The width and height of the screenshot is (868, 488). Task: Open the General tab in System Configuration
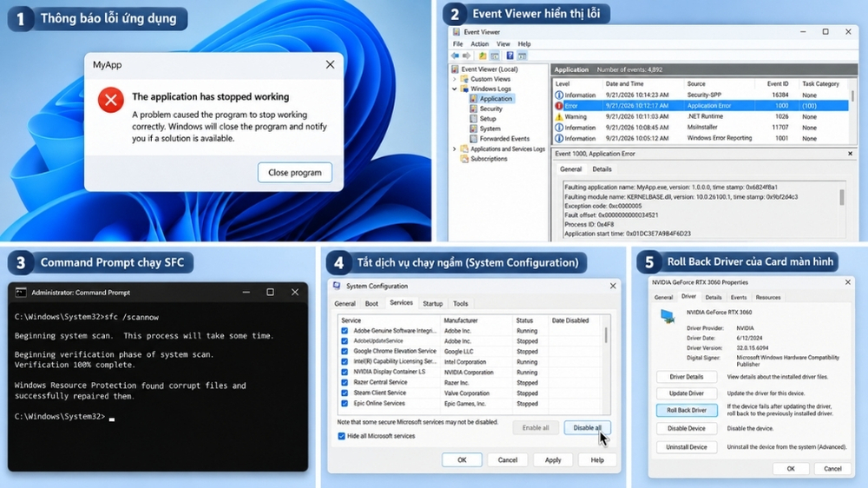[345, 304]
